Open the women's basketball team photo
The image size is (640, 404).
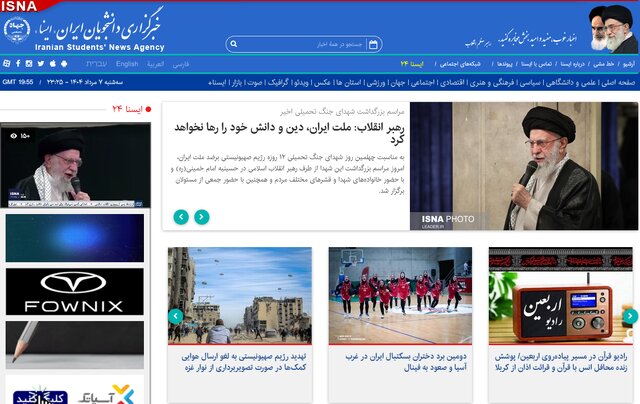pyautogui.click(x=400, y=295)
